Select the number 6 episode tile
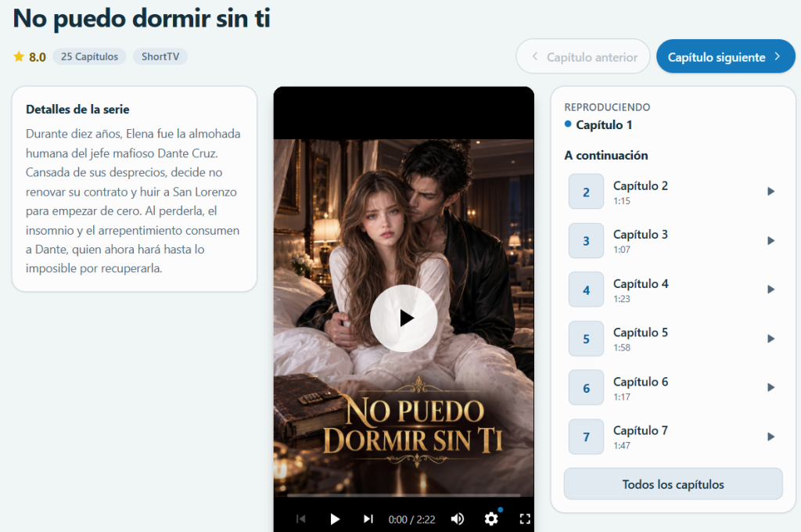Image resolution: width=801 pixels, height=532 pixels. [x=586, y=388]
